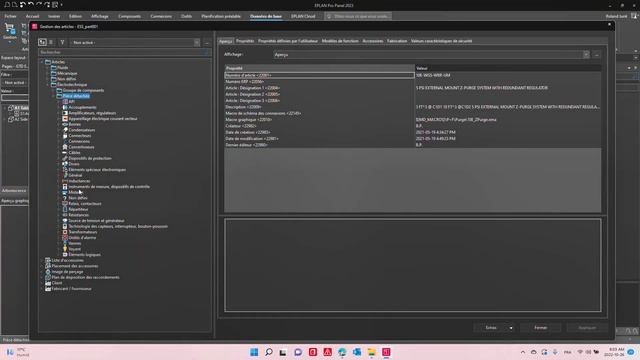Click the Amplificateurs, régulateurs icon
This screenshot has width=640, height=360.
pyautogui.click(x=65, y=113)
